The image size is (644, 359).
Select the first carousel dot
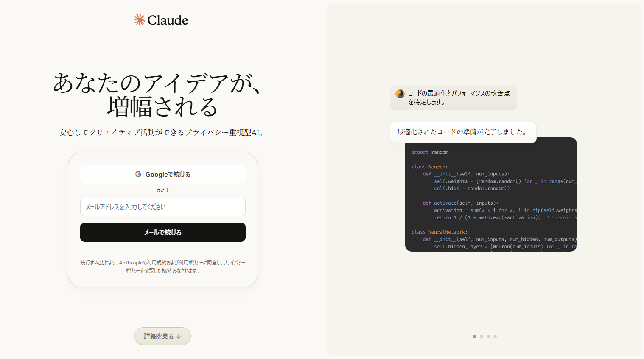(475, 337)
